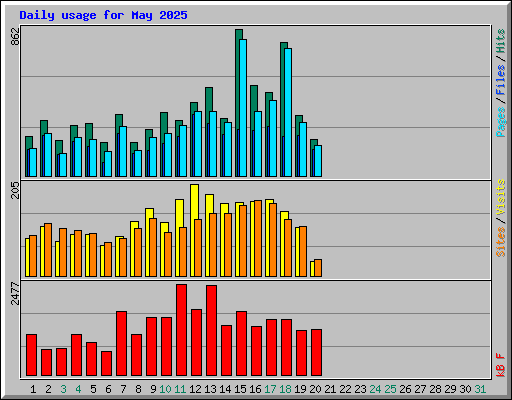Click the Hits legend label
The width and height of the screenshot is (512, 400).
(500, 41)
